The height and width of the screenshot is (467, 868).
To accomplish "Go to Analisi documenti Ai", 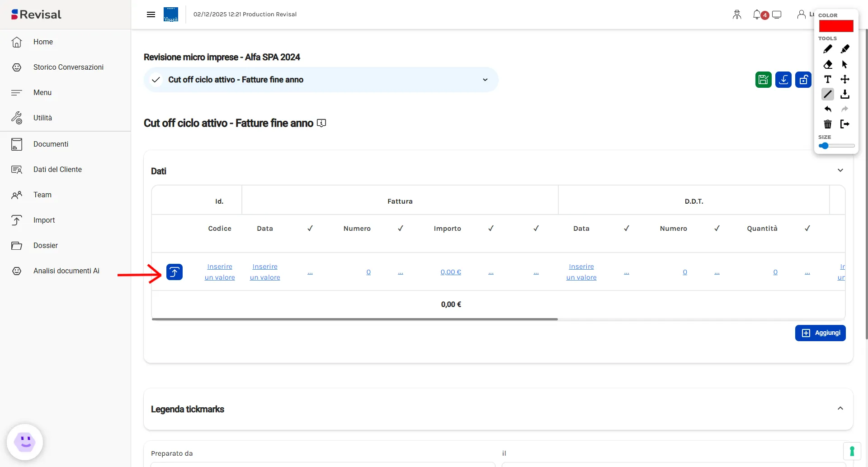I will click(66, 271).
